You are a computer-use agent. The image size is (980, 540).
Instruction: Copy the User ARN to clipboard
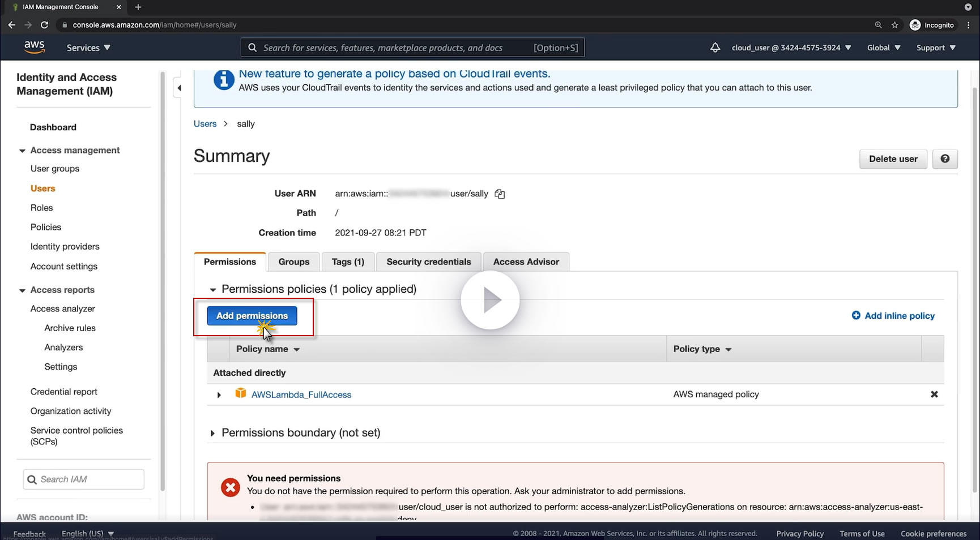[x=500, y=194]
